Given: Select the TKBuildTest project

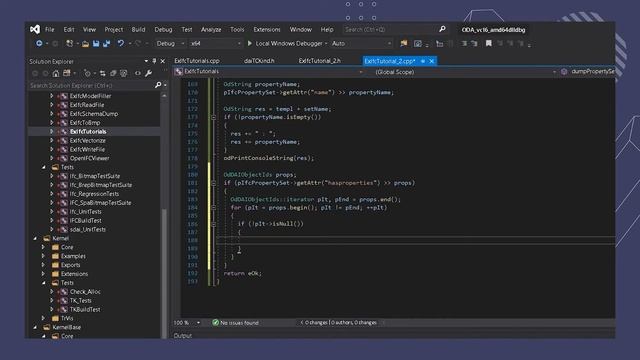Looking at the screenshot, I should (85, 309).
